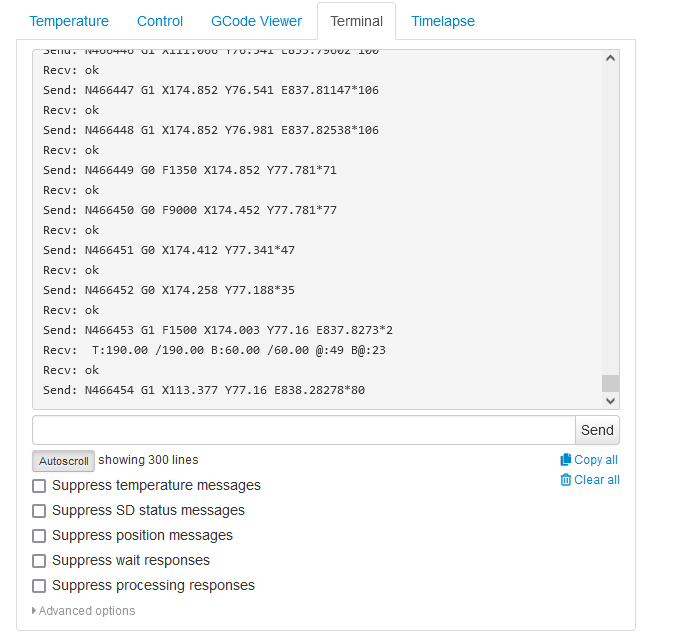
Task: Toggle Suppress wait responses checkbox
Action: pos(39,561)
